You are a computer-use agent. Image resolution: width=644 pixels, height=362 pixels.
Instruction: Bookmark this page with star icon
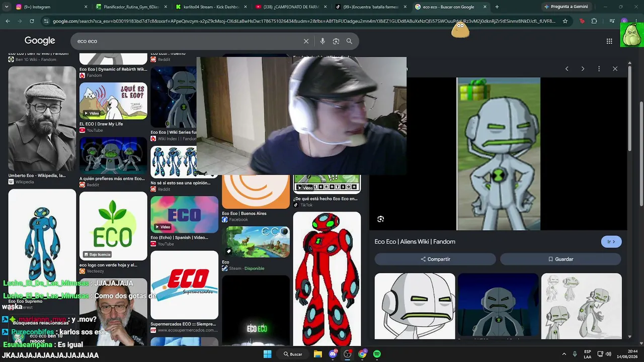565,21
